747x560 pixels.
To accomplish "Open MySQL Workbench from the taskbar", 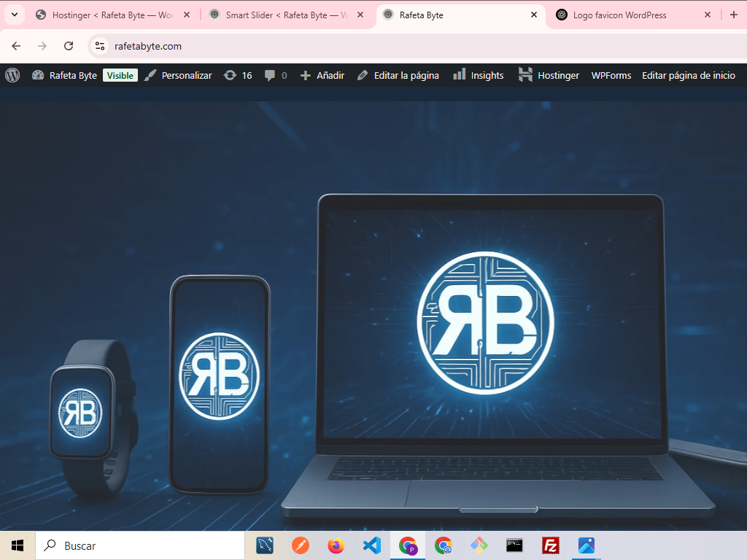I will pos(265,545).
